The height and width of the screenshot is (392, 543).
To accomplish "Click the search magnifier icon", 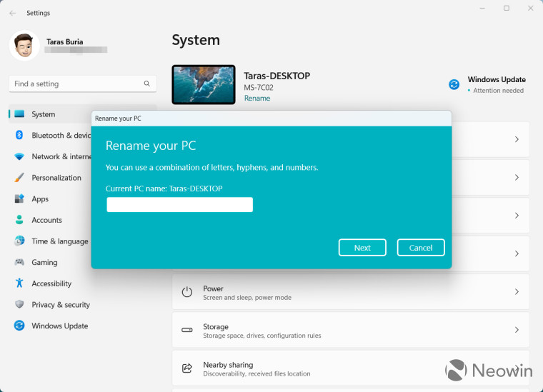I will point(147,84).
